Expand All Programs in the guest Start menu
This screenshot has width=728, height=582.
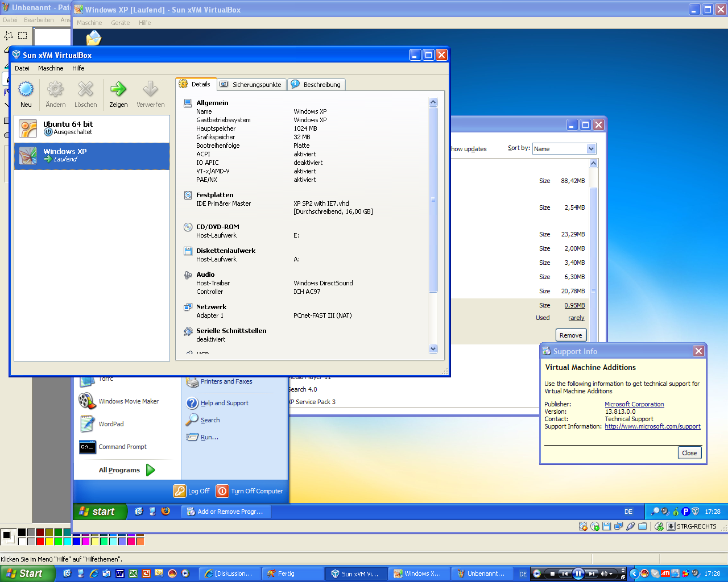127,470
